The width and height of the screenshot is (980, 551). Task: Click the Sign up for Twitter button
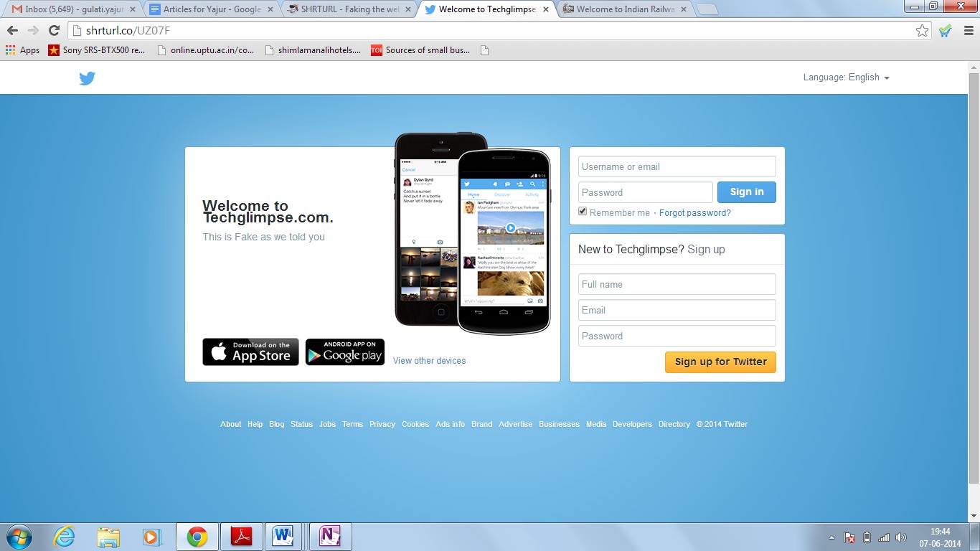click(x=720, y=362)
